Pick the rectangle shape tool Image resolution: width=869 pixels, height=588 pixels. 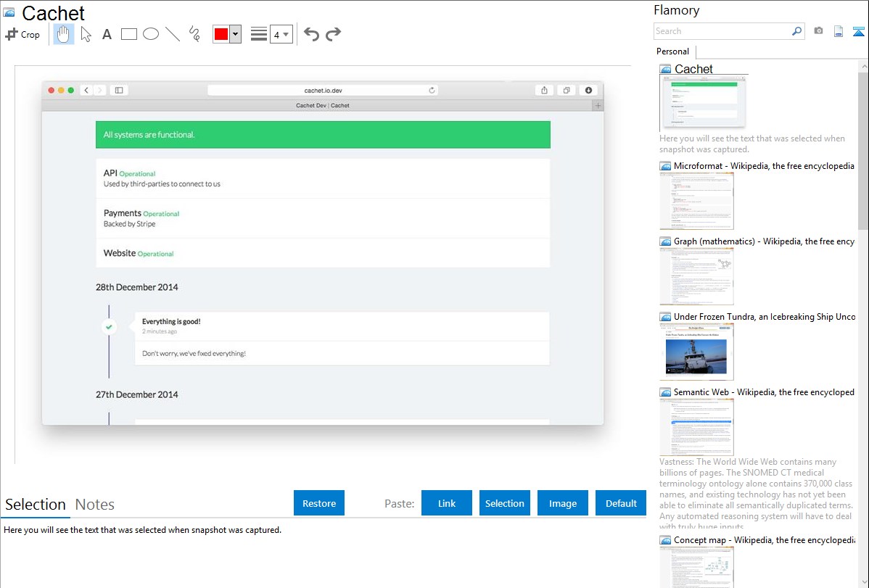coord(128,34)
